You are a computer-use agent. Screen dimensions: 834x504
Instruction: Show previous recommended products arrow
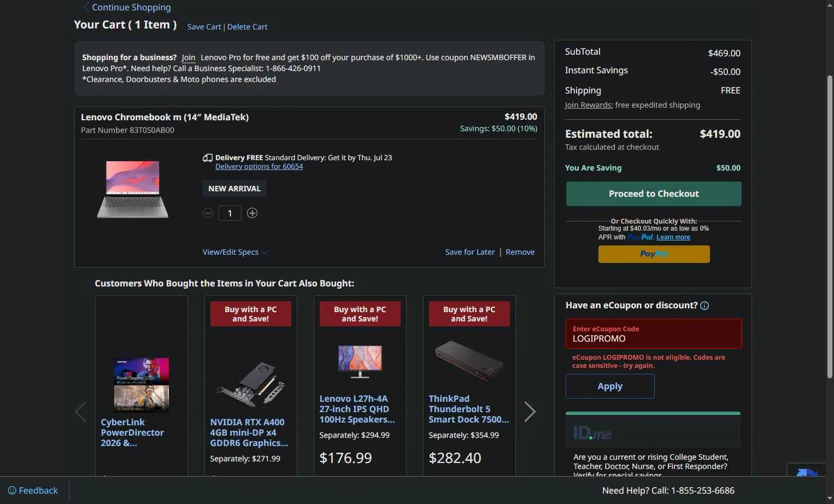(80, 412)
